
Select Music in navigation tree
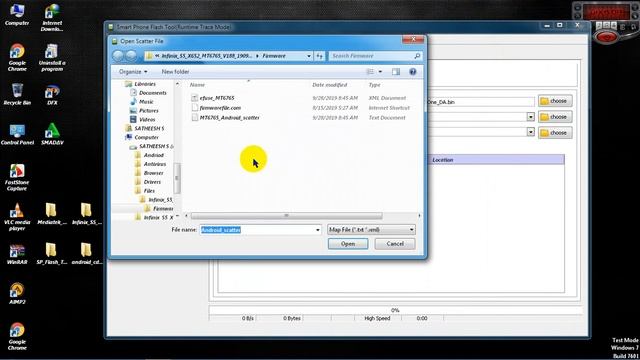(146, 102)
